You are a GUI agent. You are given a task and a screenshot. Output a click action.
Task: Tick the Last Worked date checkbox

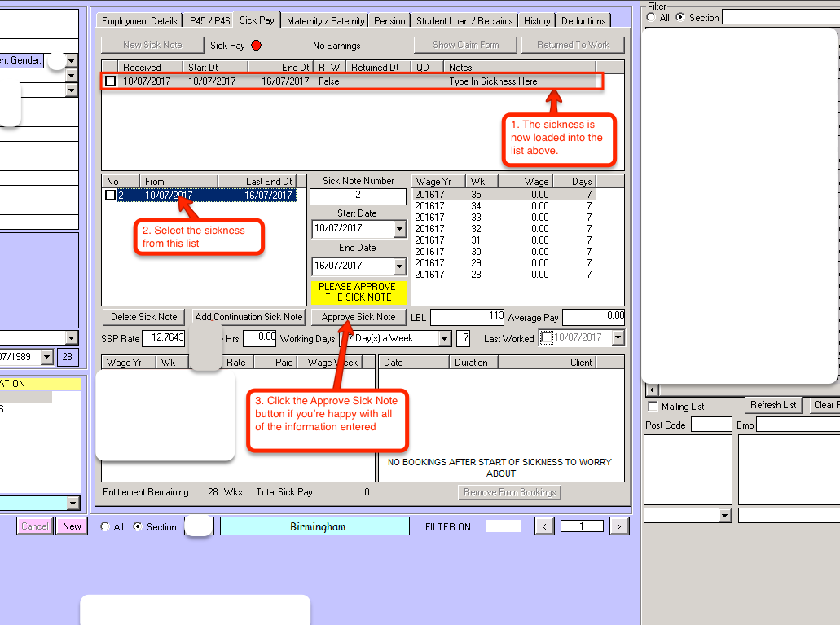(x=548, y=338)
